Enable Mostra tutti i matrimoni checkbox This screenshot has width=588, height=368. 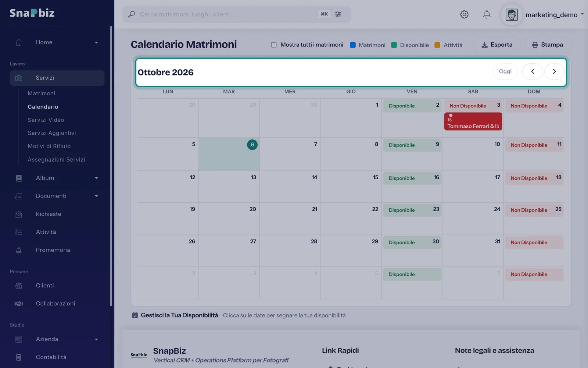(274, 45)
